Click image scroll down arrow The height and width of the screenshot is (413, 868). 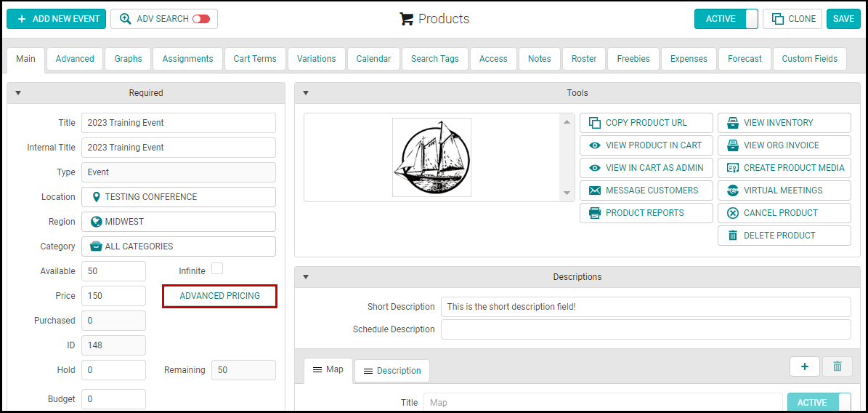coord(567,193)
